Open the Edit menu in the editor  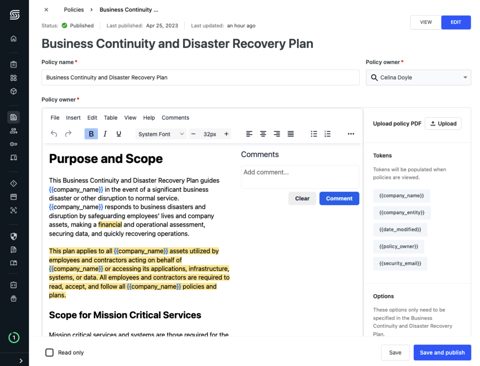point(92,118)
